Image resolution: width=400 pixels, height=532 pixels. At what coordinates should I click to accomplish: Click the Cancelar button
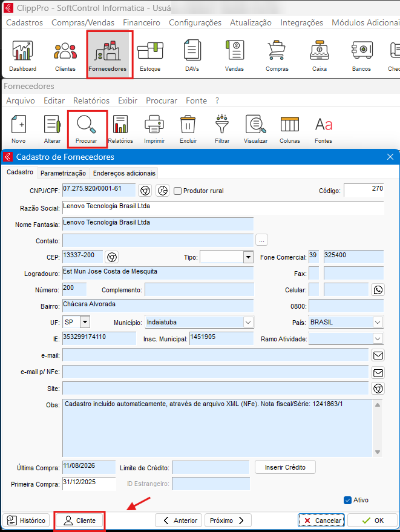(321, 521)
